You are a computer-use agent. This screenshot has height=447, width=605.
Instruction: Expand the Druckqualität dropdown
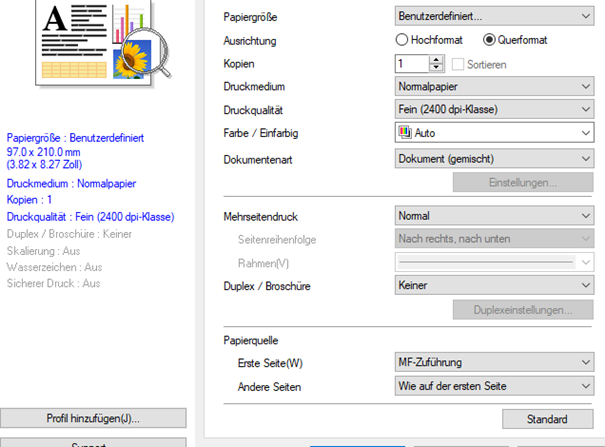click(493, 109)
